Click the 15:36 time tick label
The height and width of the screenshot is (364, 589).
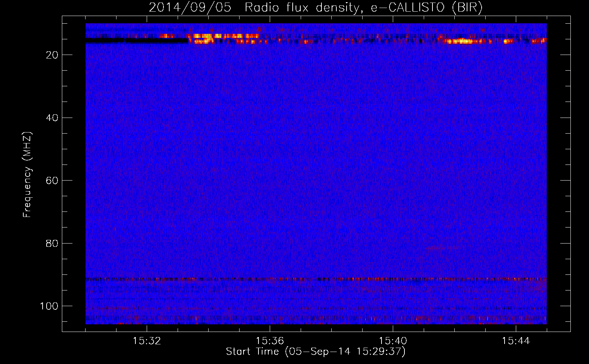tap(270, 341)
